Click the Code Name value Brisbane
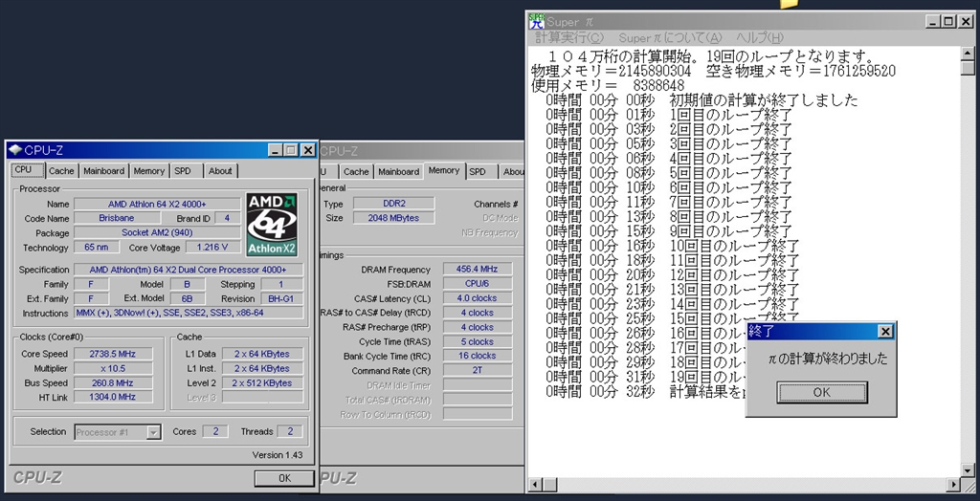This screenshot has width=980, height=501. coord(116,218)
